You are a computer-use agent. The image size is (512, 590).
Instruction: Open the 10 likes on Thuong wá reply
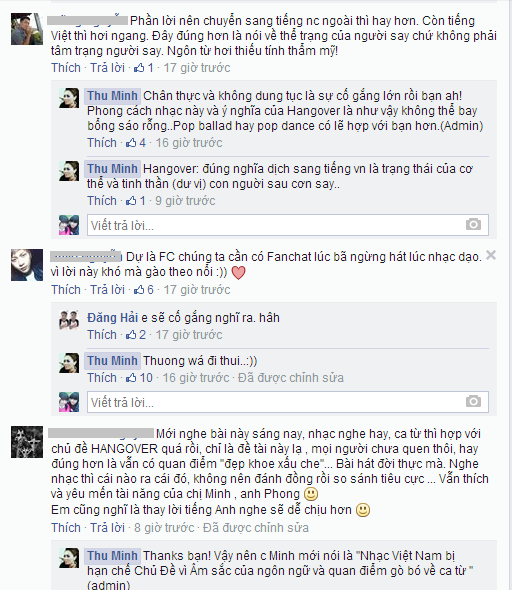[139, 377]
